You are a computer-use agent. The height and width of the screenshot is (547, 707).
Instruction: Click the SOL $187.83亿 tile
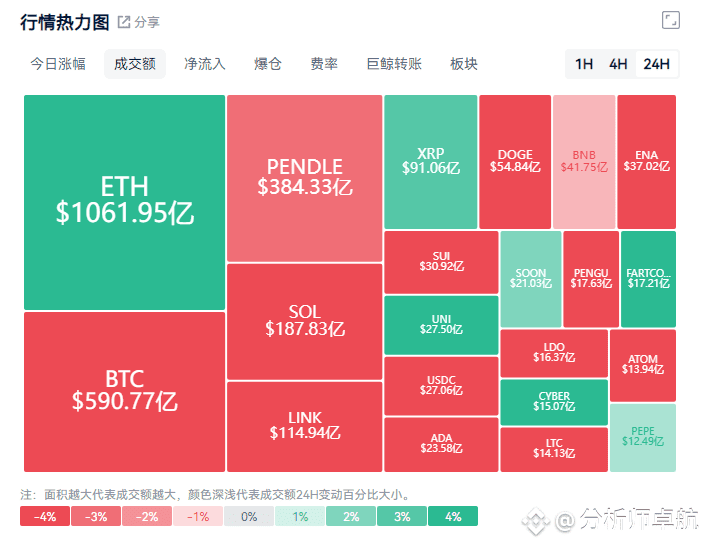point(305,322)
